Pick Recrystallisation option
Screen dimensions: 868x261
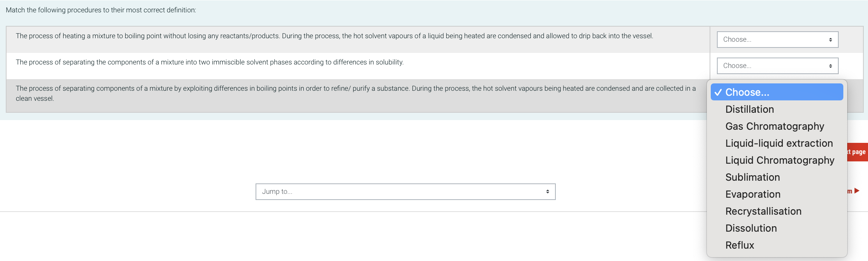pyautogui.click(x=763, y=211)
